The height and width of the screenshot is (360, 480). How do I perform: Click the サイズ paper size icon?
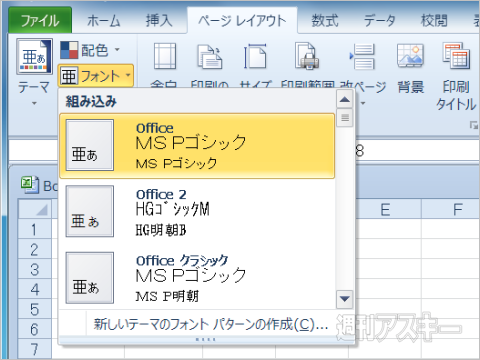pyautogui.click(x=255, y=56)
